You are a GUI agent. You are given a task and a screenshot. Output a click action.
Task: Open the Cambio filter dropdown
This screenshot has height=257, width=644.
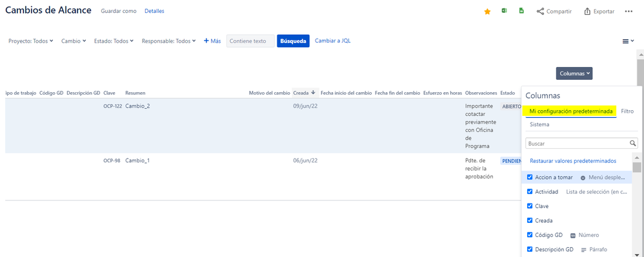[x=74, y=41]
